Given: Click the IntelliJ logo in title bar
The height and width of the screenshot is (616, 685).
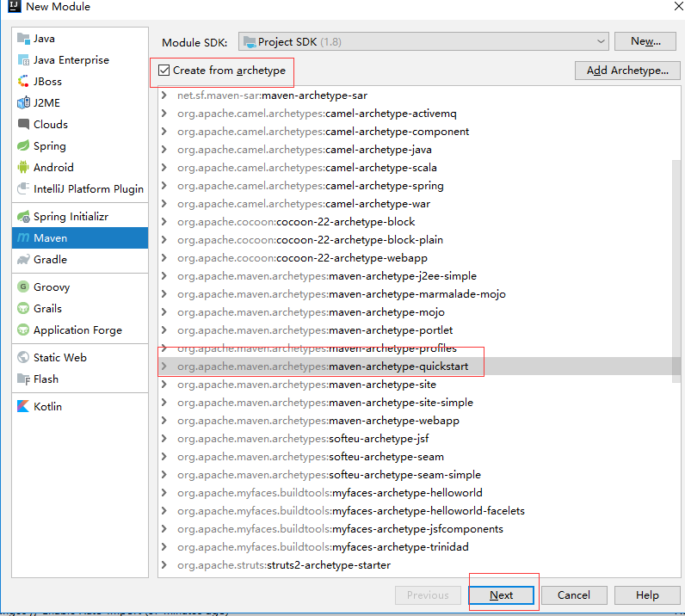Looking at the screenshot, I should tap(15, 6).
